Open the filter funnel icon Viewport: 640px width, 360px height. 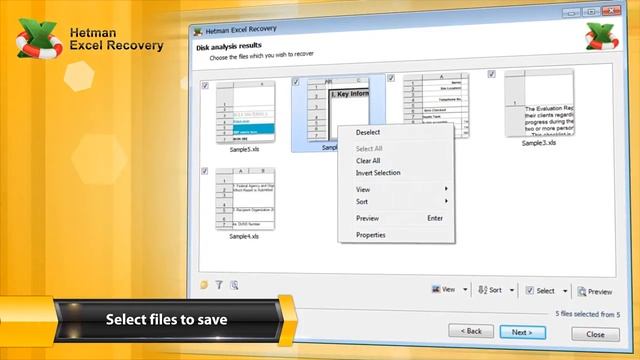pos(219,285)
